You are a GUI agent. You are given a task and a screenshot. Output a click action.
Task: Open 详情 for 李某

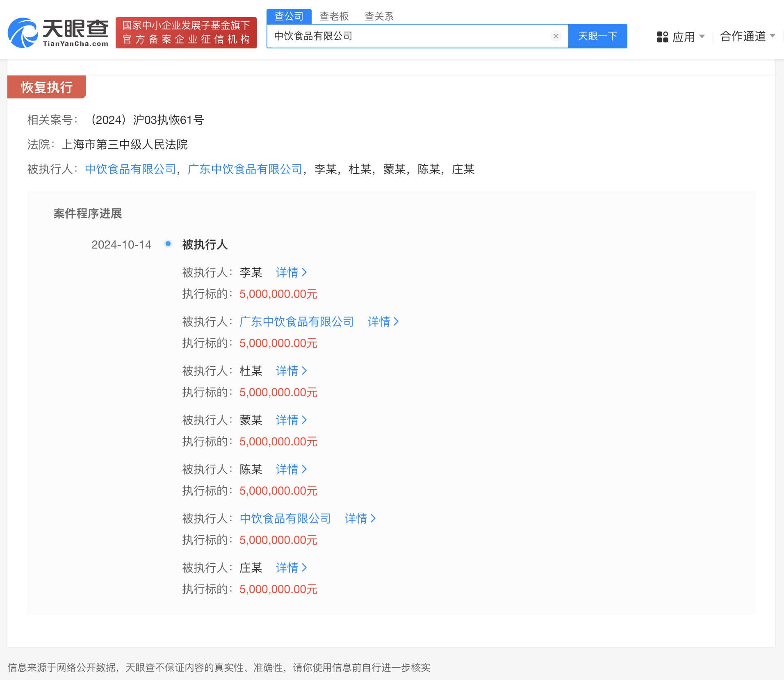click(292, 272)
